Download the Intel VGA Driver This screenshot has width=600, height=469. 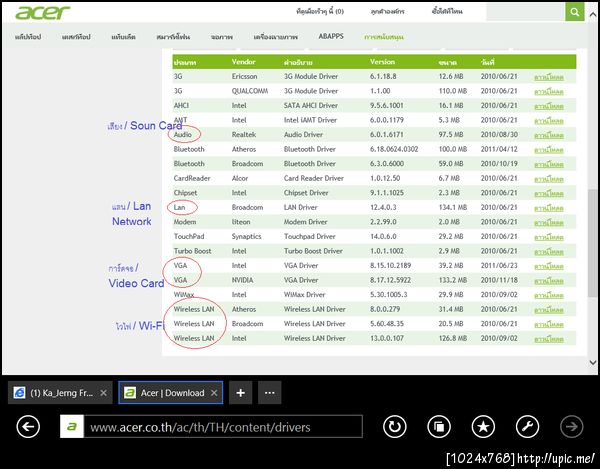(x=549, y=266)
